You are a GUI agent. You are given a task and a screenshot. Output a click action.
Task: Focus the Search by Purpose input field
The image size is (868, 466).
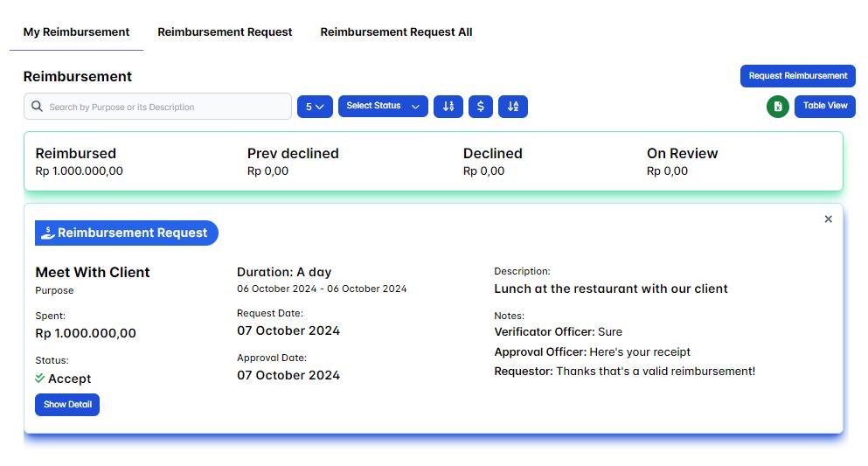click(166, 107)
